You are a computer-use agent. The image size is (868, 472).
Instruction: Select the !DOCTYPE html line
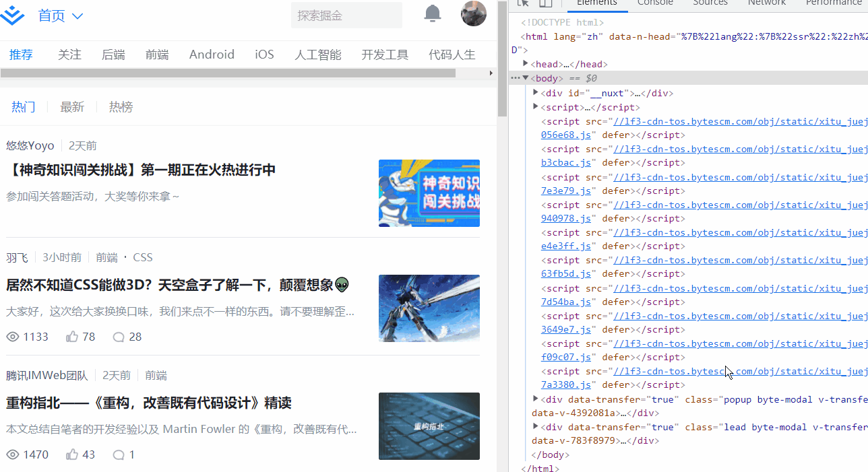coord(562,22)
